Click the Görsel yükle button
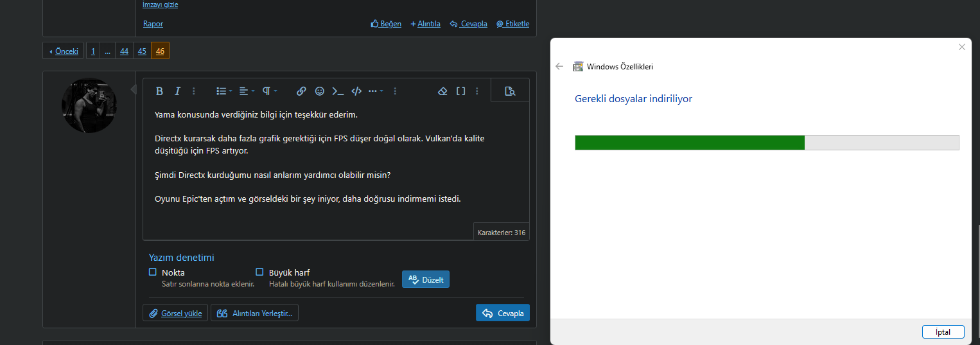 pyautogui.click(x=175, y=313)
